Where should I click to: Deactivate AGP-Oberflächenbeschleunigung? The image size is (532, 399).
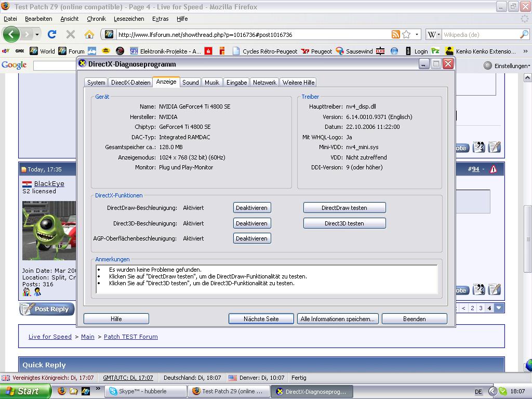(252, 238)
